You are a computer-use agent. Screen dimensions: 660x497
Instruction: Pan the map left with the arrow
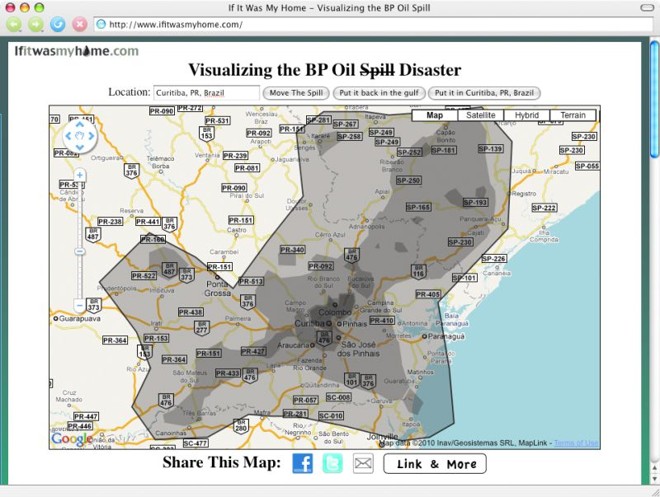click(x=68, y=136)
